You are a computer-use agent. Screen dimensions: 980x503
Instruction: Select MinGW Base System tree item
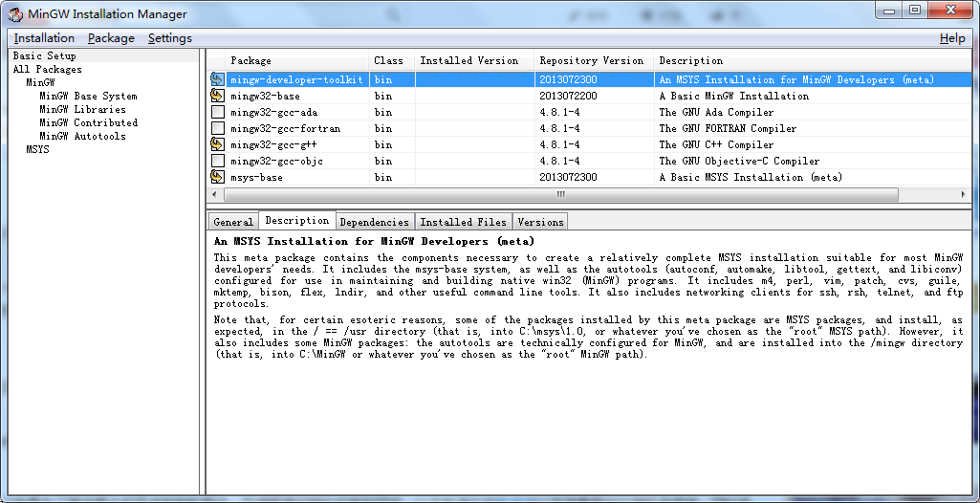coord(88,97)
